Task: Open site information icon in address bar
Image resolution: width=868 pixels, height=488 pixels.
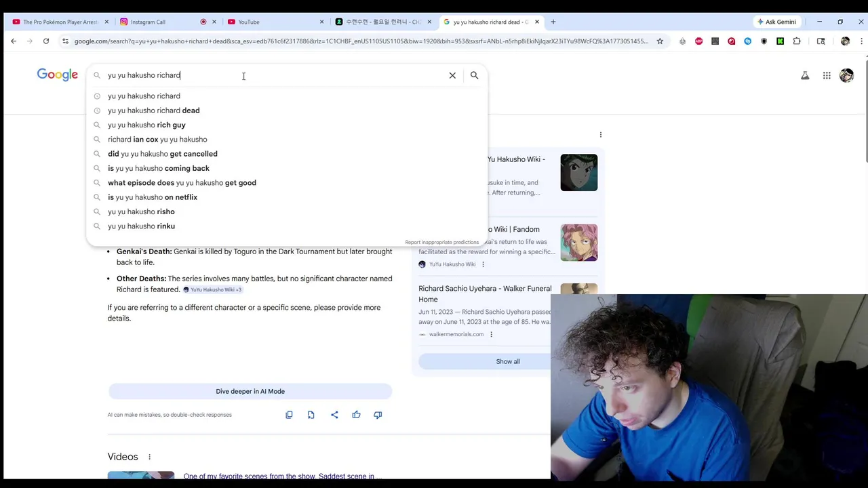Action: point(65,41)
